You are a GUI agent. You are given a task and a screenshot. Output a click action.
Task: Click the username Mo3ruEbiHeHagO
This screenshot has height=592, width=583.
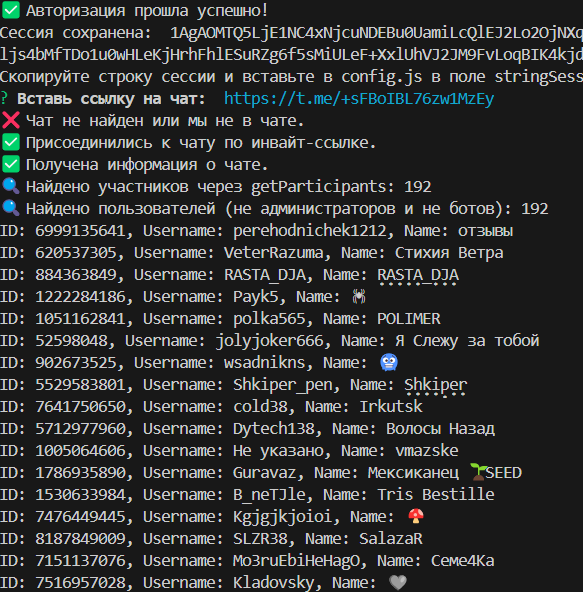[296, 560]
